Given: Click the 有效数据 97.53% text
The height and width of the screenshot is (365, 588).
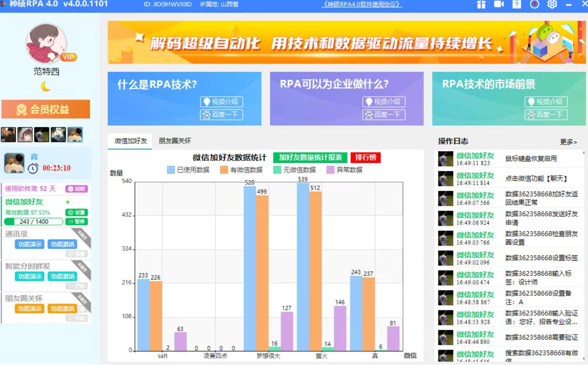Looking at the screenshot, I should coord(28,213).
